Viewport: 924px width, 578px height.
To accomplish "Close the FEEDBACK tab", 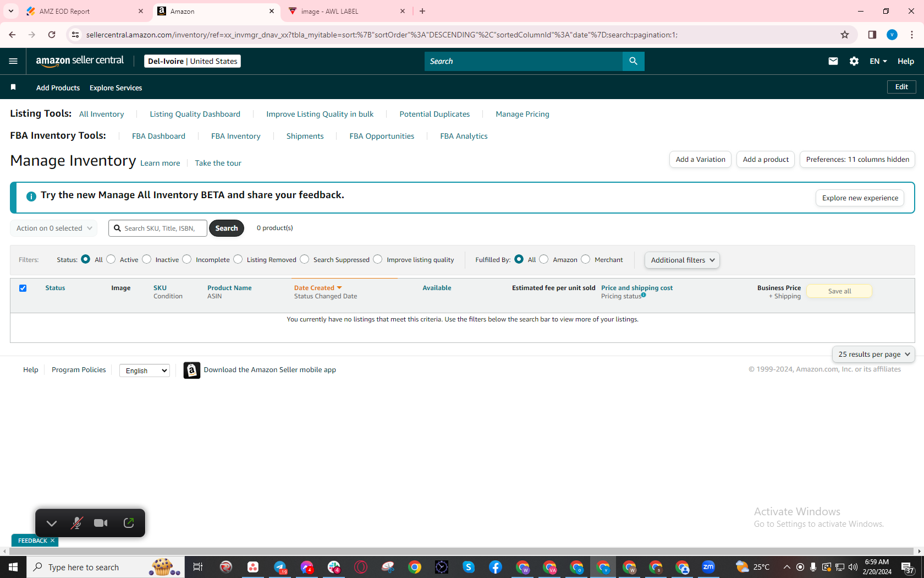I will [x=52, y=541].
